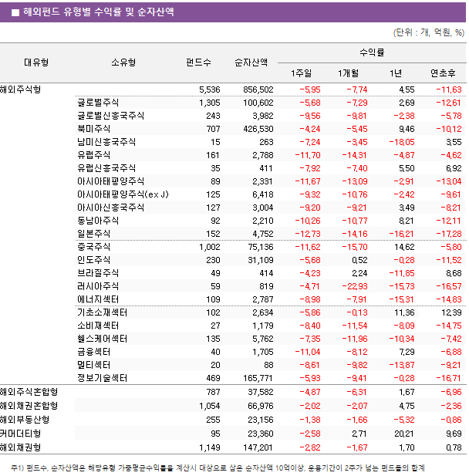Select the 일본주식 row label
The height and width of the screenshot is (476, 469).
(x=93, y=234)
